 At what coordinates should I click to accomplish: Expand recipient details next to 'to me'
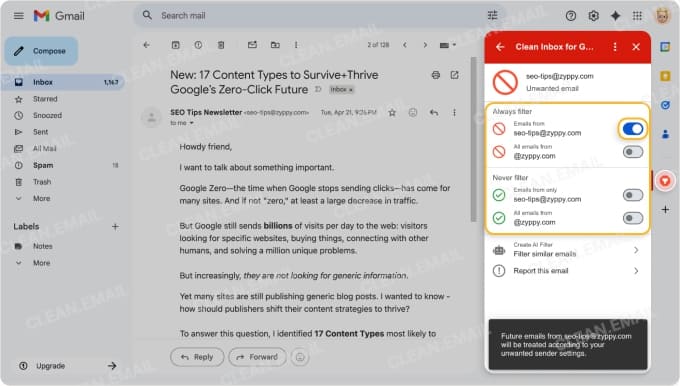(191, 123)
